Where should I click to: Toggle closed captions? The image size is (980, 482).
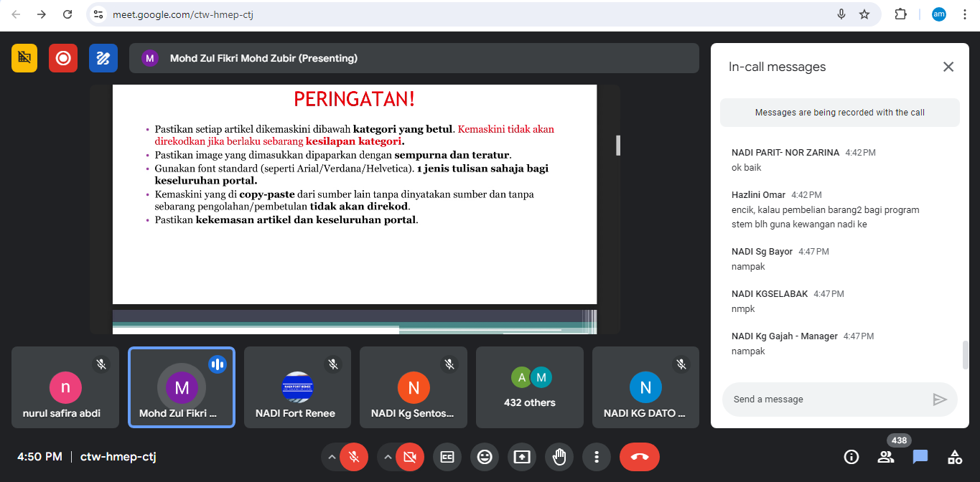click(447, 457)
